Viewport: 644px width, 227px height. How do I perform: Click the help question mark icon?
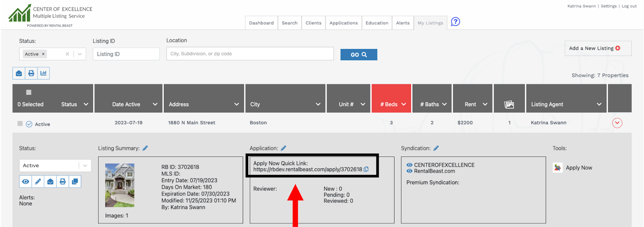coord(455,22)
